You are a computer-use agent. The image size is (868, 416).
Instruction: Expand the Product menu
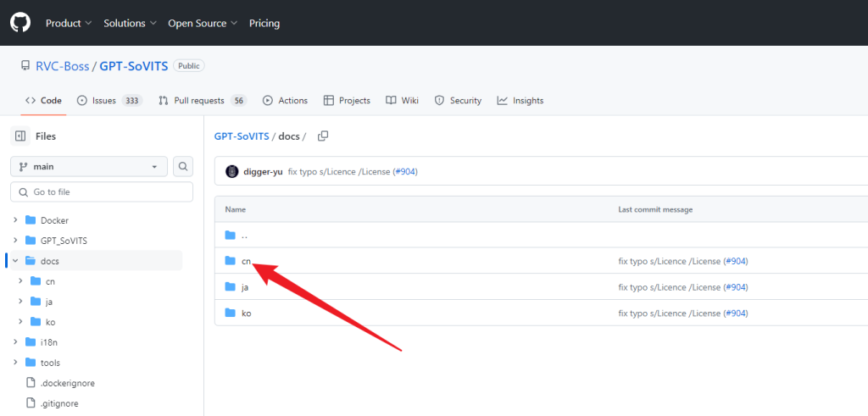click(69, 23)
